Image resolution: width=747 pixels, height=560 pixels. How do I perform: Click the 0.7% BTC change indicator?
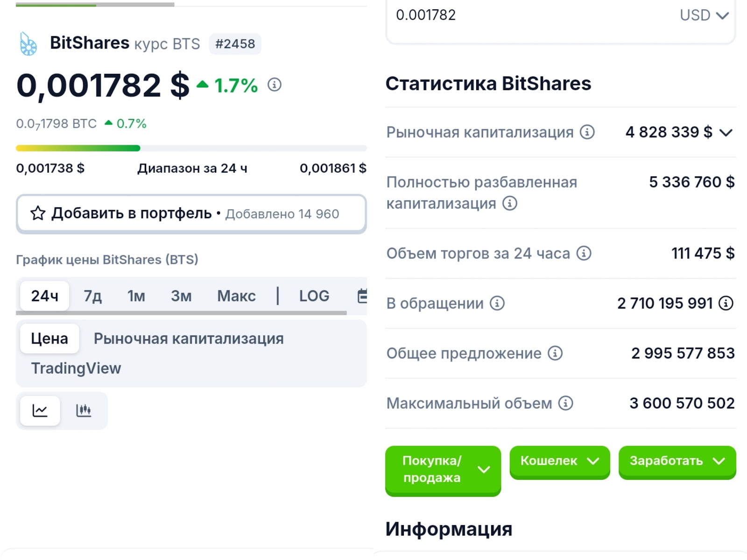point(126,124)
